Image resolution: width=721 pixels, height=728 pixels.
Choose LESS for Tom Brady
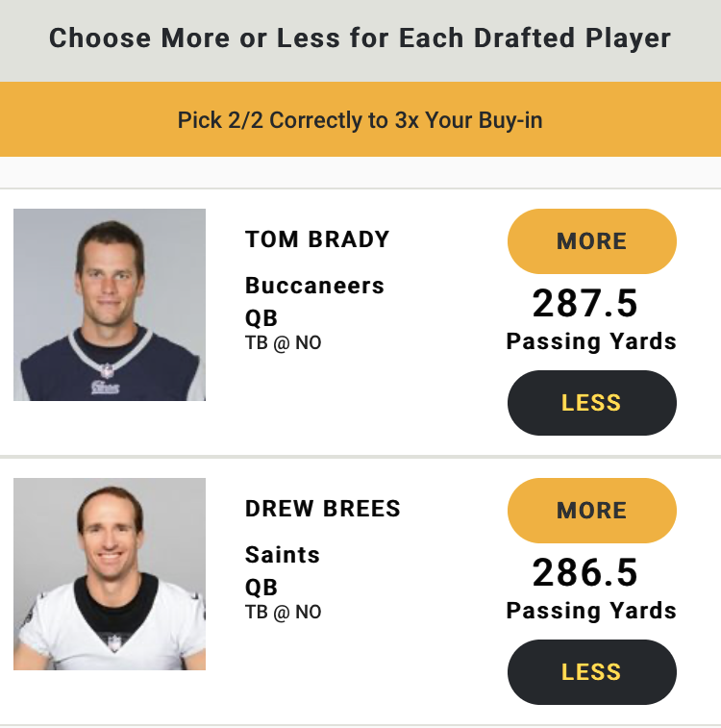[x=591, y=403]
